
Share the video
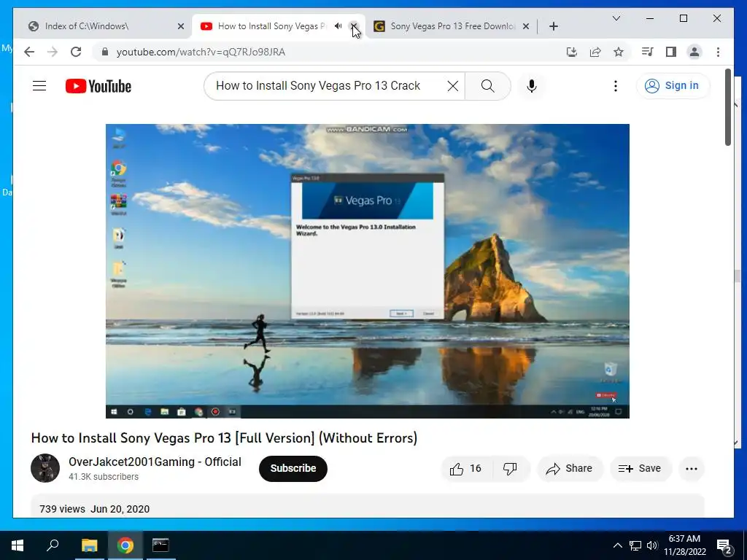570,469
